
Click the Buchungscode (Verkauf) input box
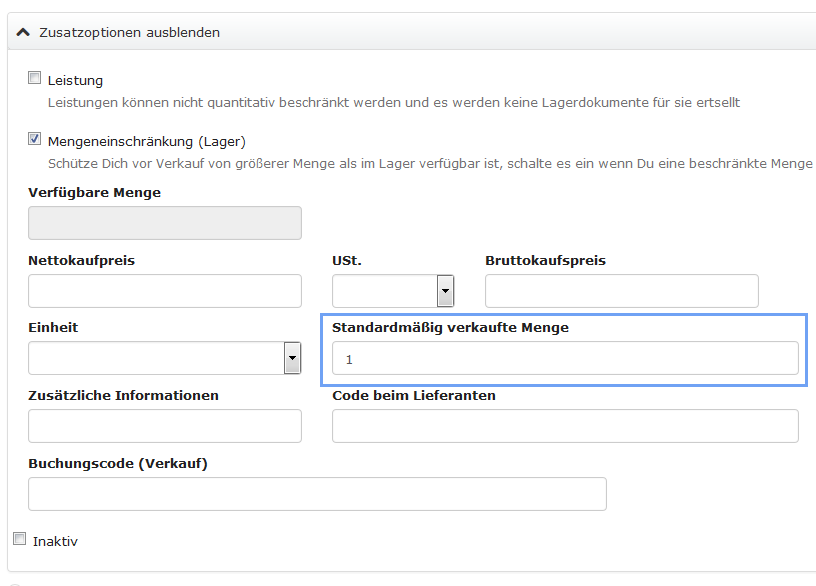coord(317,493)
